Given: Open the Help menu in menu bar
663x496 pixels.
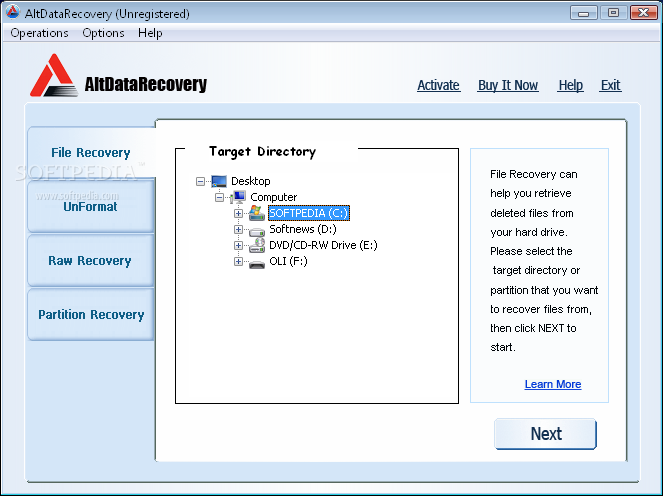Looking at the screenshot, I should click(150, 33).
